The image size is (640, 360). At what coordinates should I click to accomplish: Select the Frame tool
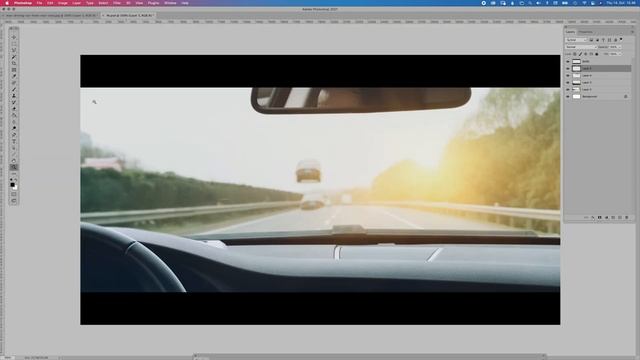[14, 70]
